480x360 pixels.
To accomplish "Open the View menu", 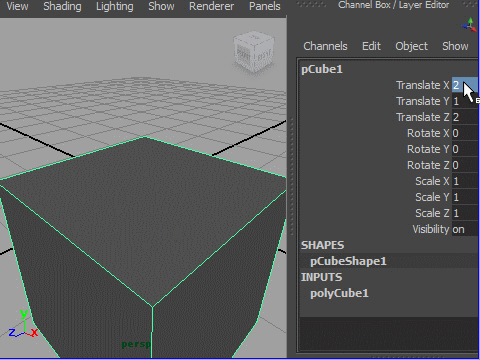I will point(17,6).
